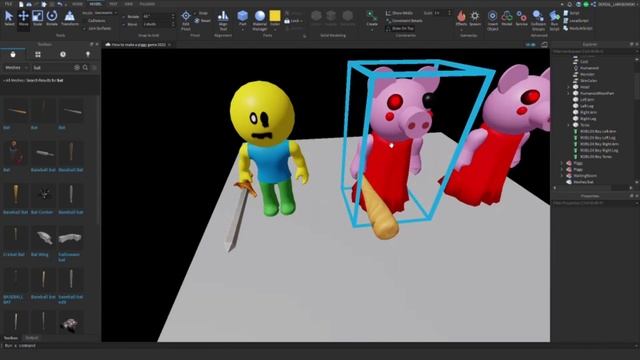
Task: Click the Run Script icon
Action: 554,20
